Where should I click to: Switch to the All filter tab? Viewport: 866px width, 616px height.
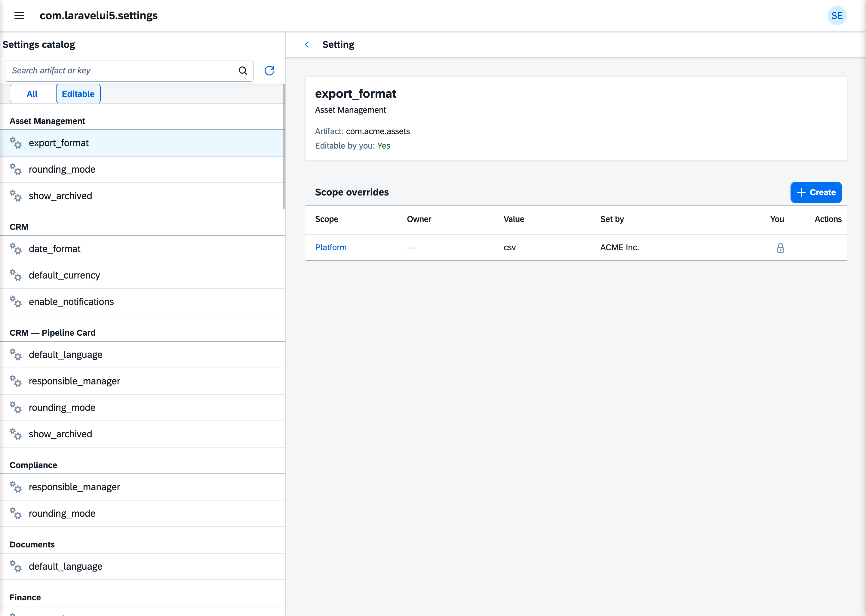[x=32, y=94]
